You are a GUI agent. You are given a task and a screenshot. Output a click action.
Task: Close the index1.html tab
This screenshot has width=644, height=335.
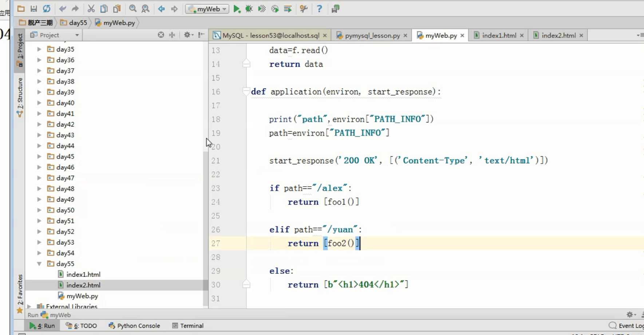[522, 35]
